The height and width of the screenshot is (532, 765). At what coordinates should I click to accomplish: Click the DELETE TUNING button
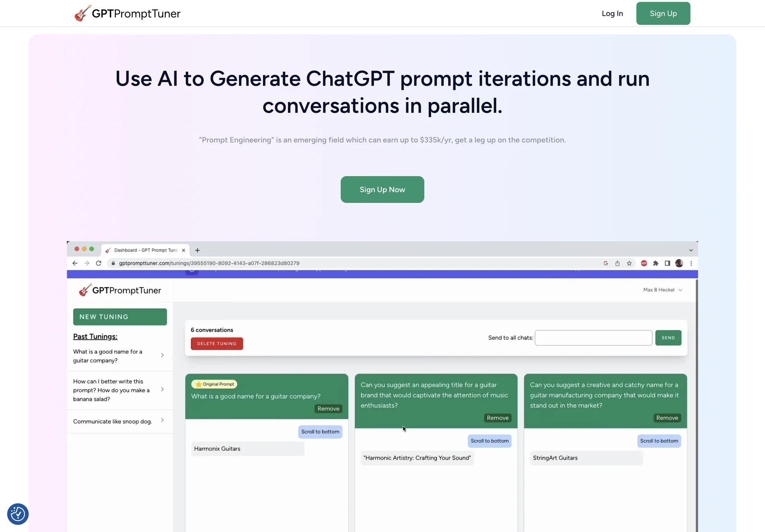[217, 344]
